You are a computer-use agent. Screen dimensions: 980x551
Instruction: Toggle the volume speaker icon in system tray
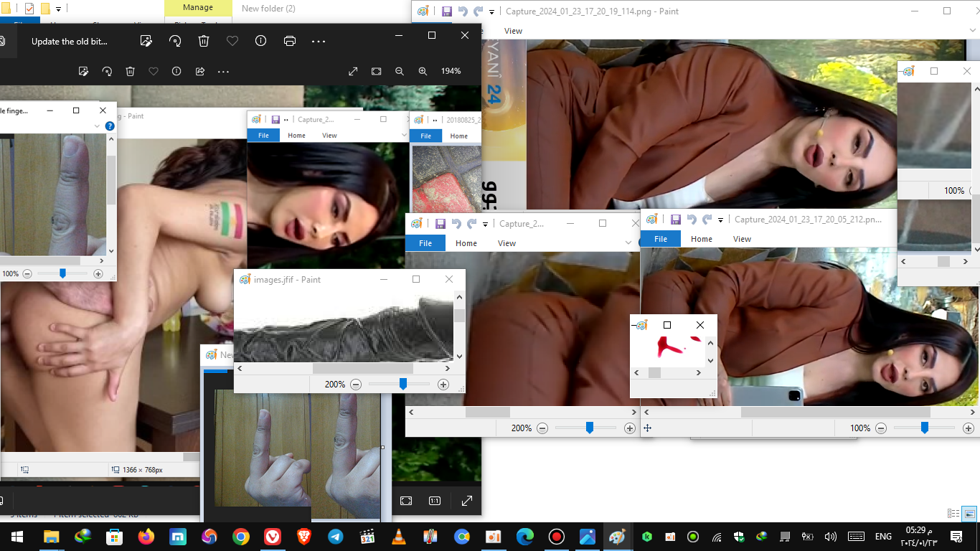pos(831,537)
